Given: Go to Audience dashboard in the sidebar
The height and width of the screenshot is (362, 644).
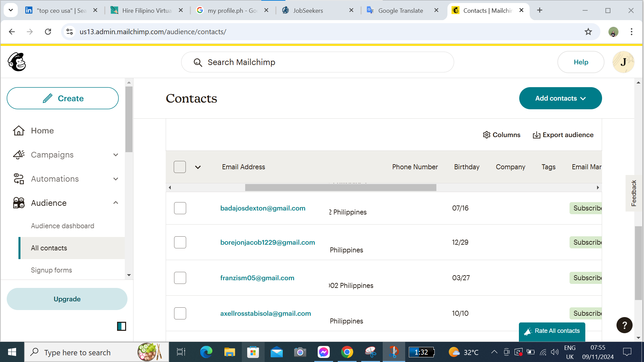Looking at the screenshot, I should click(63, 226).
